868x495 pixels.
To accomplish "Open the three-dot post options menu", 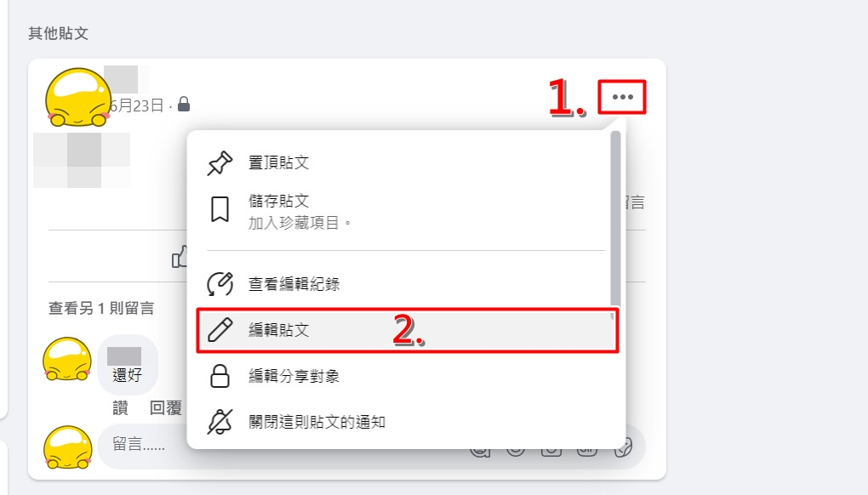I will coord(622,97).
